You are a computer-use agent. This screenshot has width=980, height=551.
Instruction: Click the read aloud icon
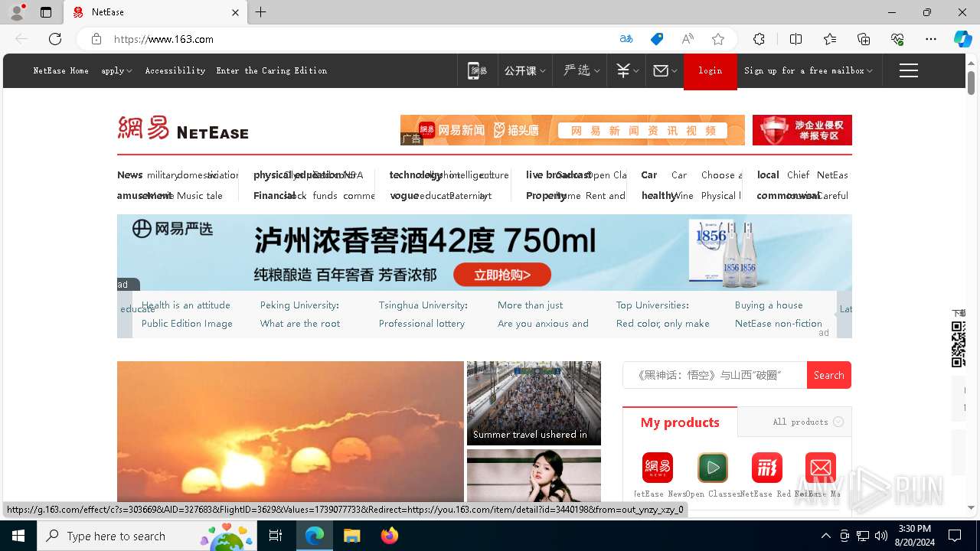click(x=688, y=39)
